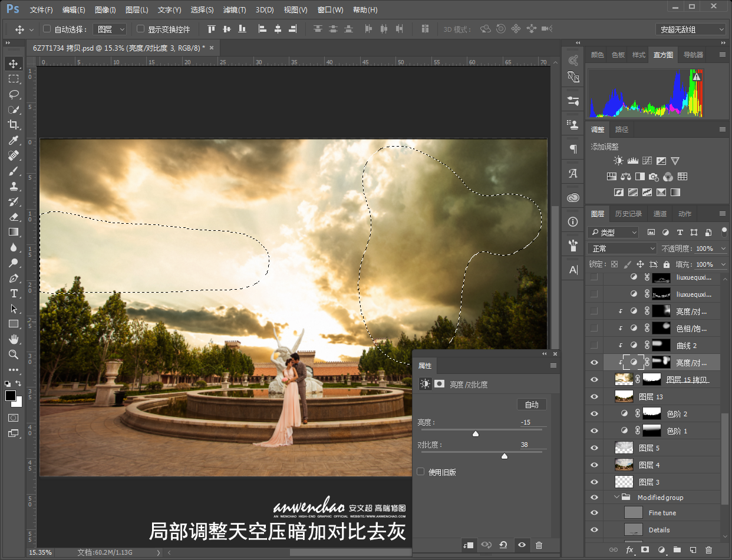Open the 滤镜(T) menu
Image resolution: width=732 pixels, height=560 pixels.
(x=235, y=10)
